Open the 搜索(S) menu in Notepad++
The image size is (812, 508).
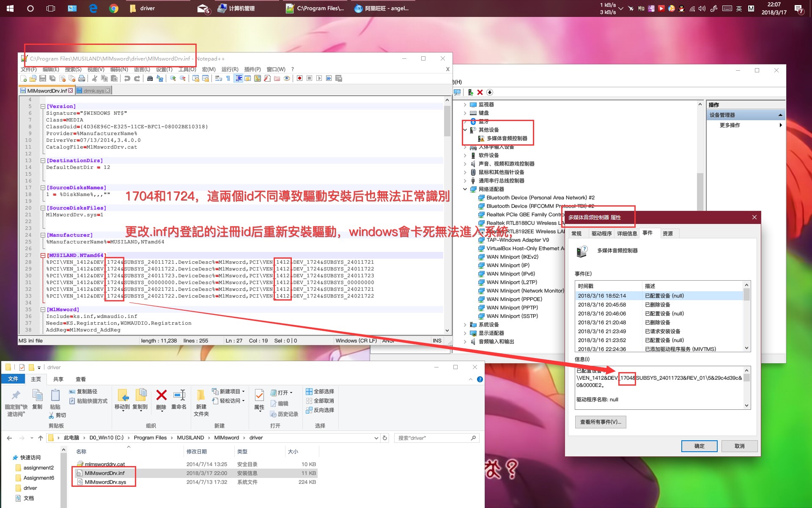[73, 69]
